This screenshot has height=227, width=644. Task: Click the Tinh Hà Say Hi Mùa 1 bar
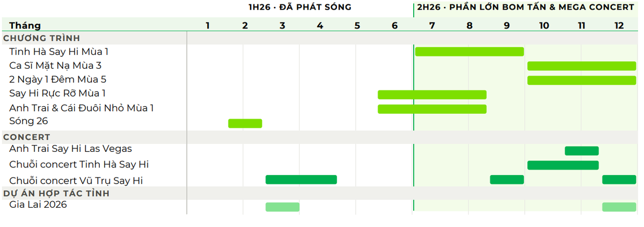coord(470,52)
